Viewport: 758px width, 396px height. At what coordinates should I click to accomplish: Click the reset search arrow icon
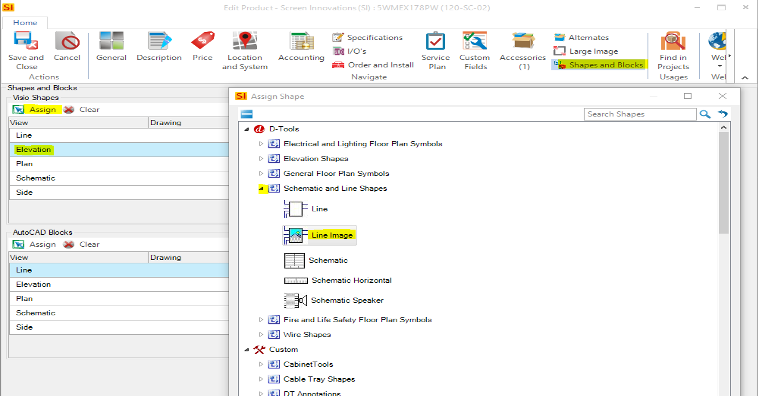click(723, 114)
